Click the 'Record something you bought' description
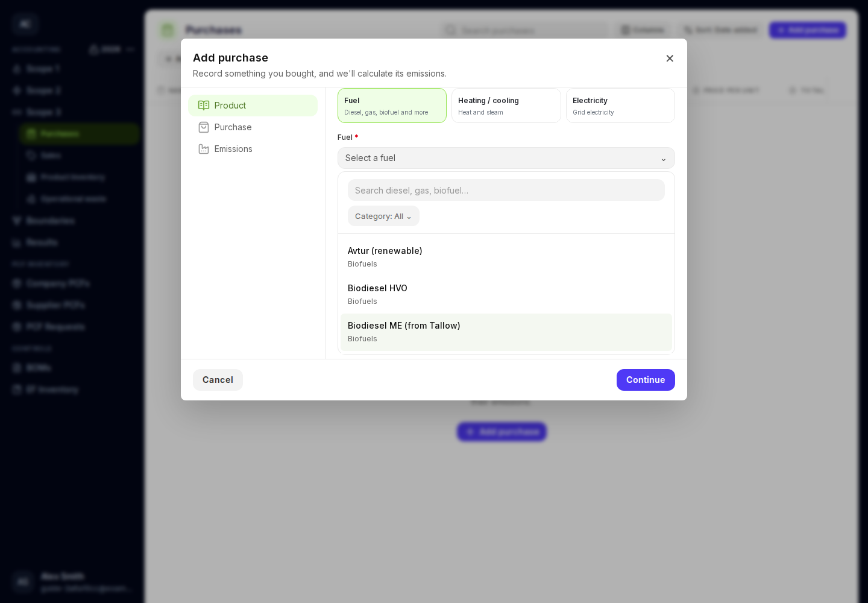This screenshot has width=868, height=603. point(319,74)
